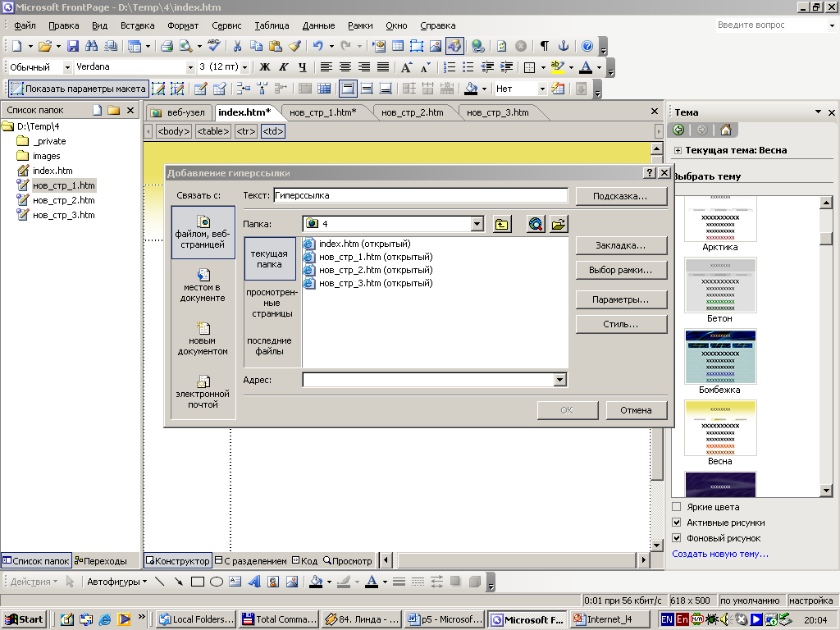Click the Текст input field with Гиперссылка
Viewport: 840px width, 630px height.
(421, 195)
